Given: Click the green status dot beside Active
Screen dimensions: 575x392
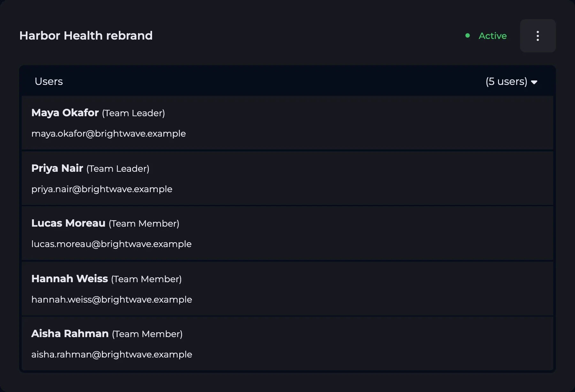Looking at the screenshot, I should click(x=468, y=36).
